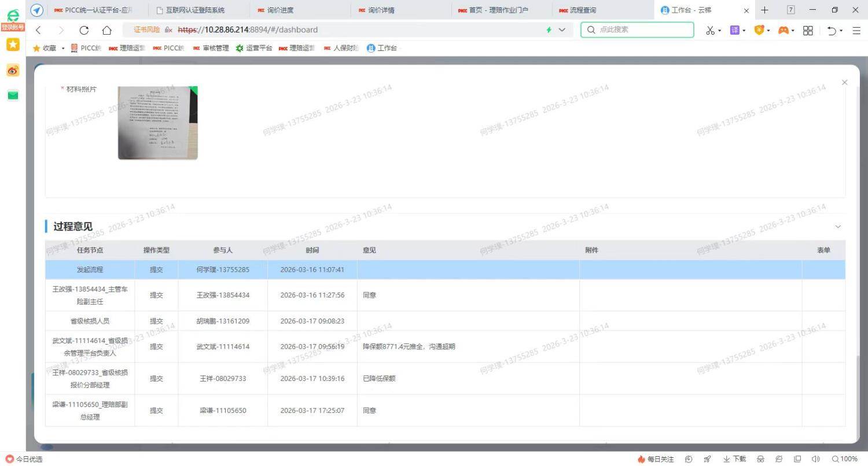Switch to the 询价进度 tab
This screenshot has width=868, height=466.
pyautogui.click(x=280, y=10)
